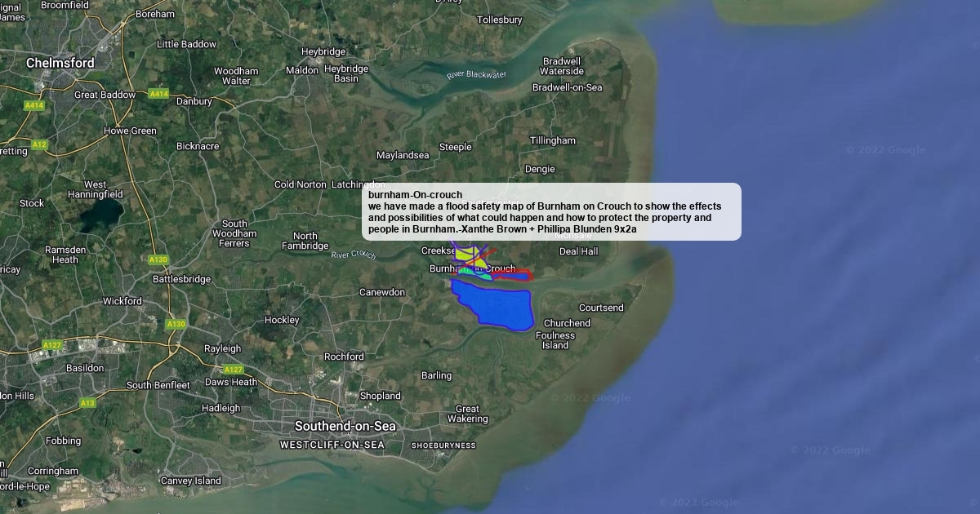The width and height of the screenshot is (980, 514).
Task: Click the Foulness Island label
Action: pos(555,339)
